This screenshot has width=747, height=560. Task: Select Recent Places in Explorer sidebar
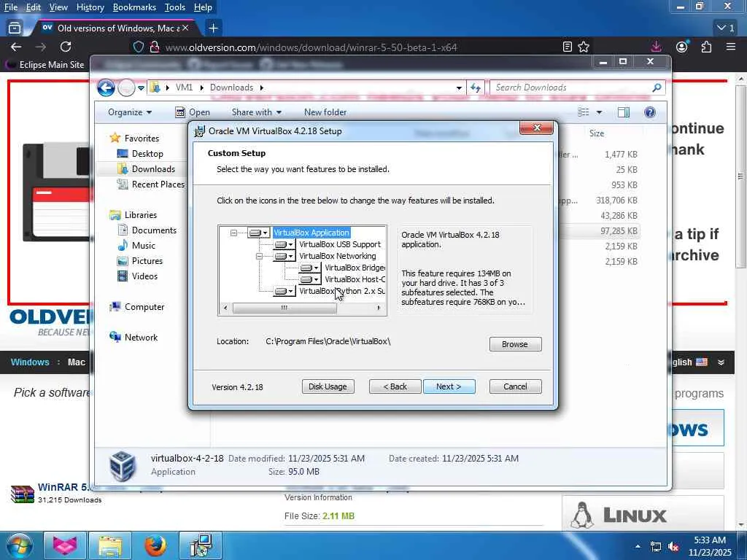coord(158,184)
